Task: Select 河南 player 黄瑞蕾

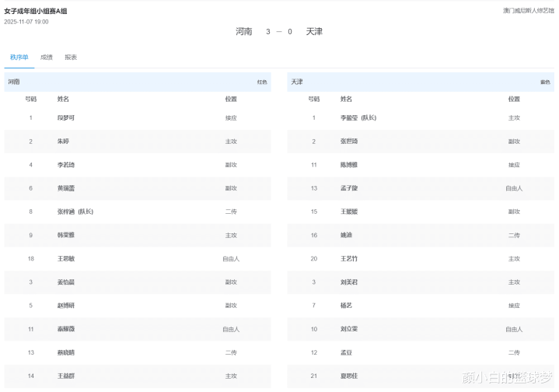Action: coord(66,188)
